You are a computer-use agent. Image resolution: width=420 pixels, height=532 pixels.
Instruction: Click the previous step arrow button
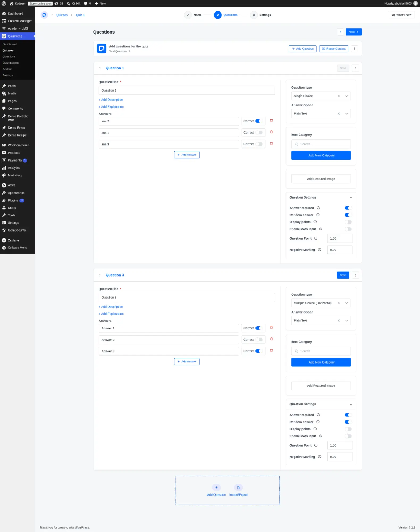click(x=341, y=32)
